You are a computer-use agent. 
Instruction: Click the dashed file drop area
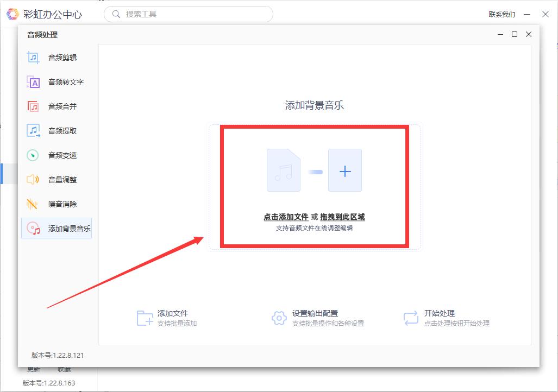tap(314, 187)
